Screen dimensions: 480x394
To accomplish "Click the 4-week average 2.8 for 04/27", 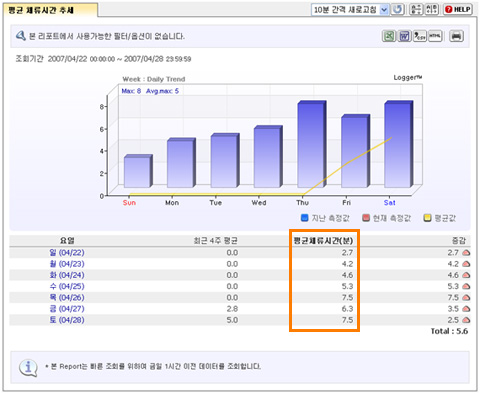I will 232,309.
